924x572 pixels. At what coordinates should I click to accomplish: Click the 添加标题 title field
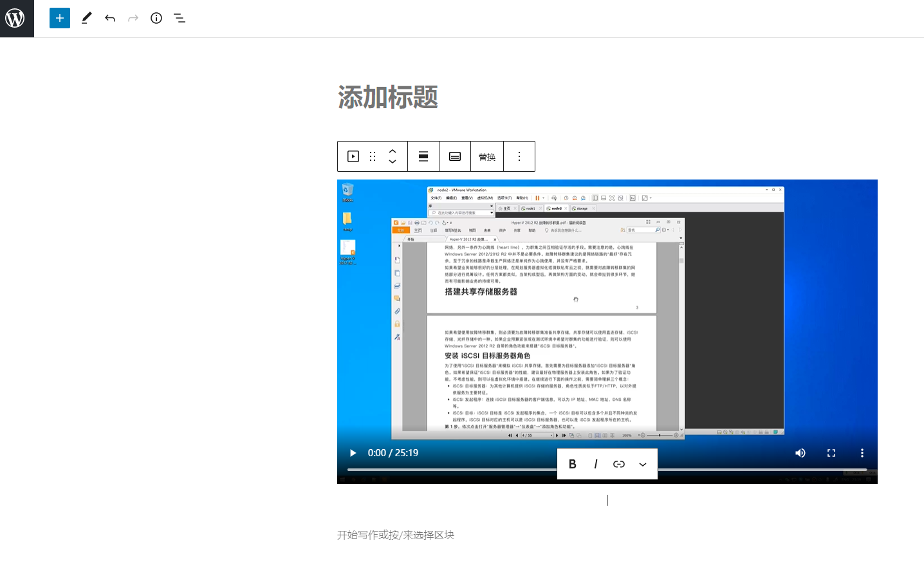386,98
